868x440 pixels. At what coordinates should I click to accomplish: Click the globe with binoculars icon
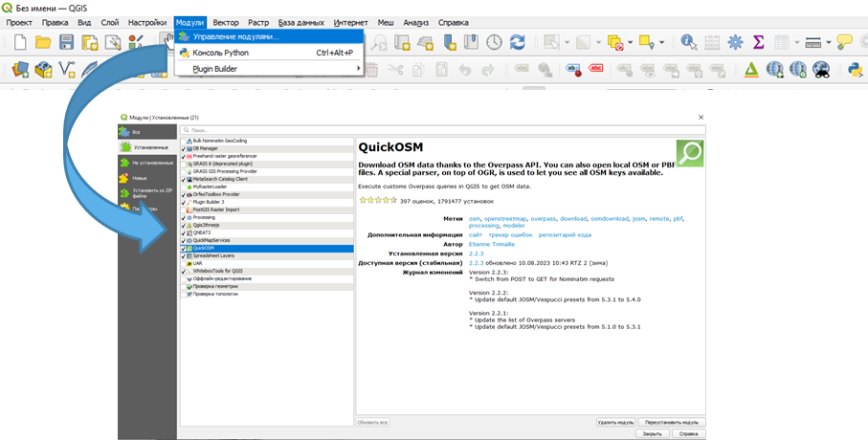click(x=821, y=69)
